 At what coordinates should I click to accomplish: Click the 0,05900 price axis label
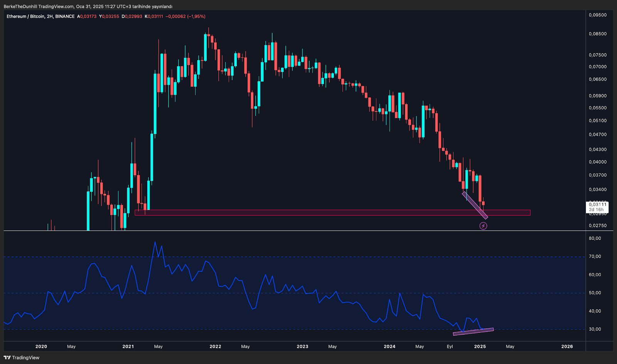coord(598,96)
